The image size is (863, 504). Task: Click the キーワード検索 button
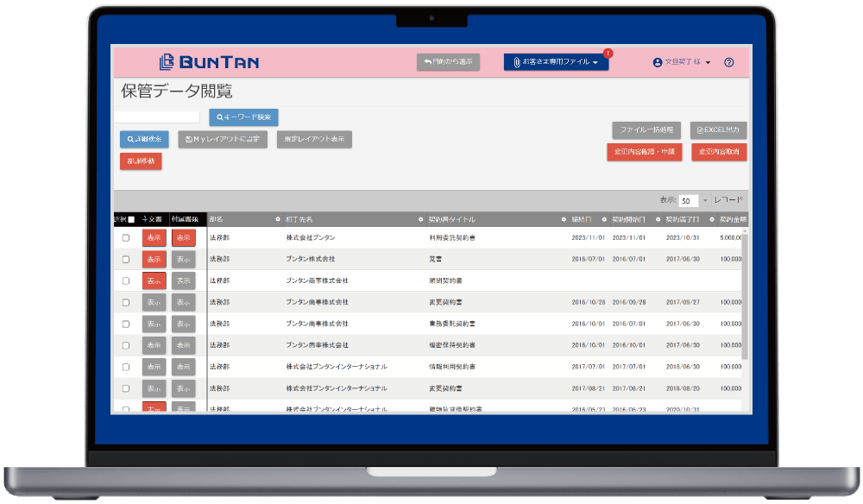click(243, 117)
